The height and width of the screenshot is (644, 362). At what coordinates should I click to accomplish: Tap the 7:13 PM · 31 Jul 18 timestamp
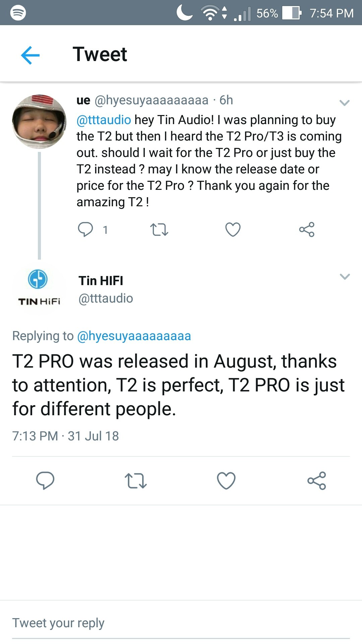point(66,436)
